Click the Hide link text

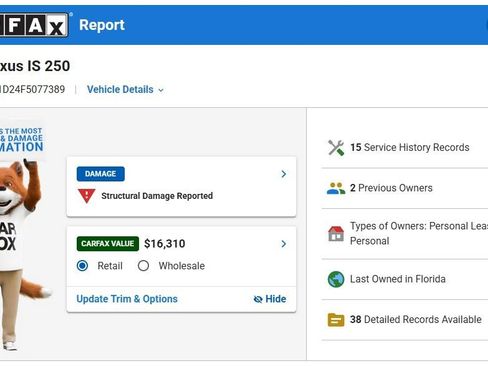276,299
